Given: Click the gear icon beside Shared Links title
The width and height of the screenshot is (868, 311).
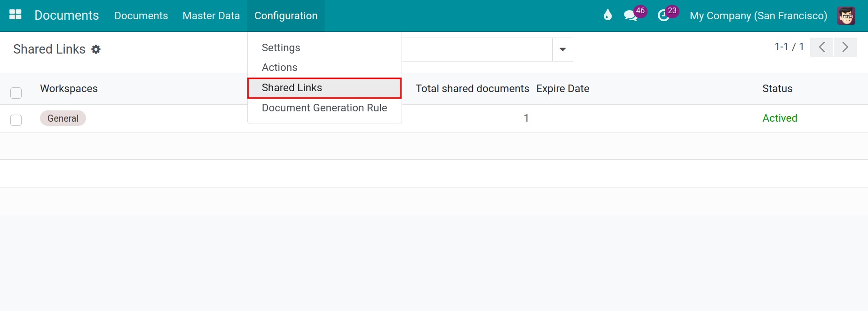Looking at the screenshot, I should pyautogui.click(x=96, y=49).
